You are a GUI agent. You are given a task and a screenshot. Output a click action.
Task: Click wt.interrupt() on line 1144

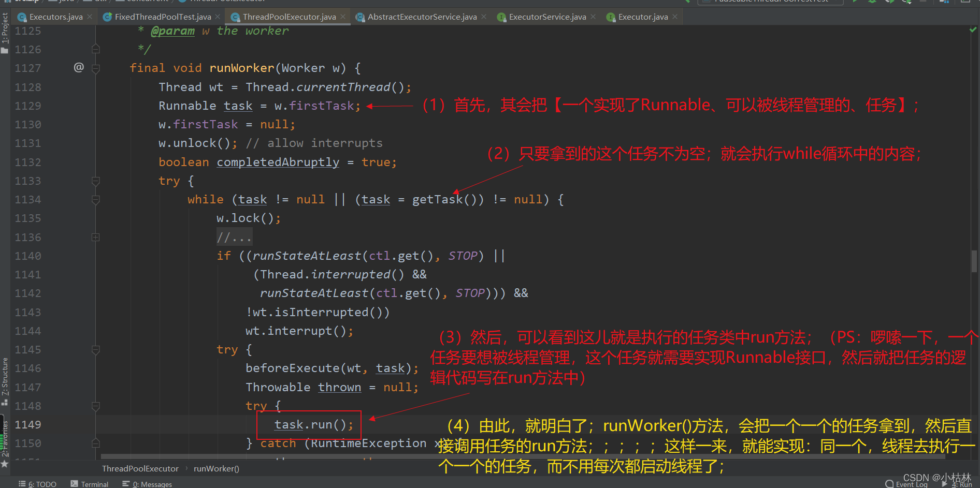(296, 331)
